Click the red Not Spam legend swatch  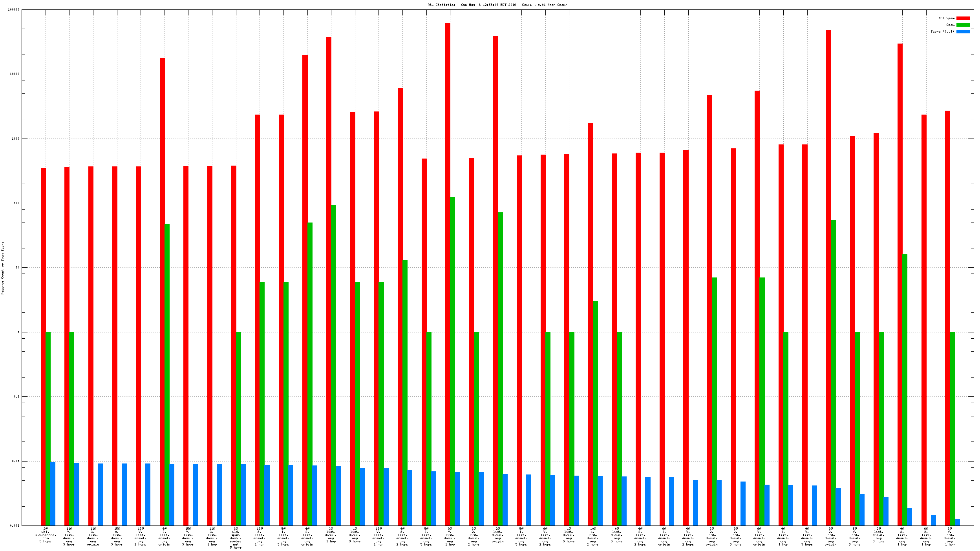tap(963, 18)
